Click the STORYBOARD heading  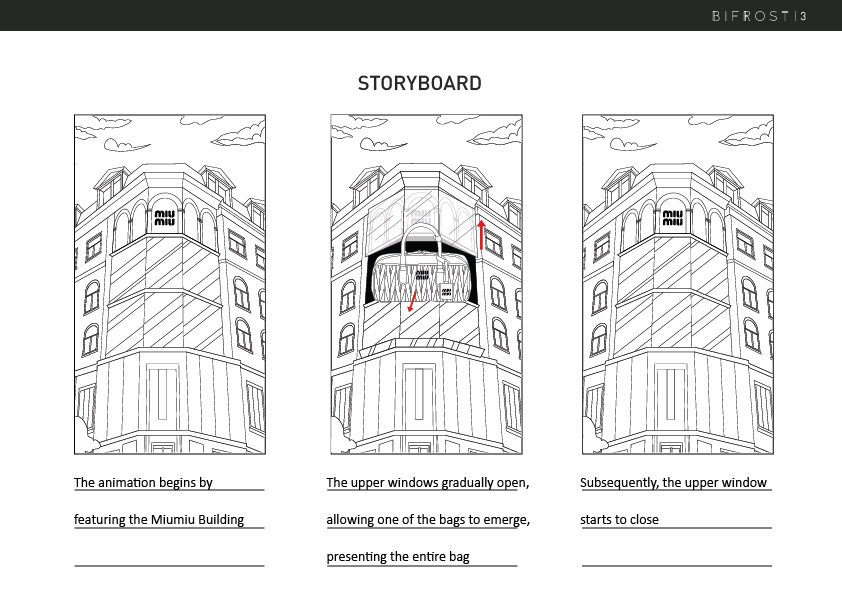point(419,83)
